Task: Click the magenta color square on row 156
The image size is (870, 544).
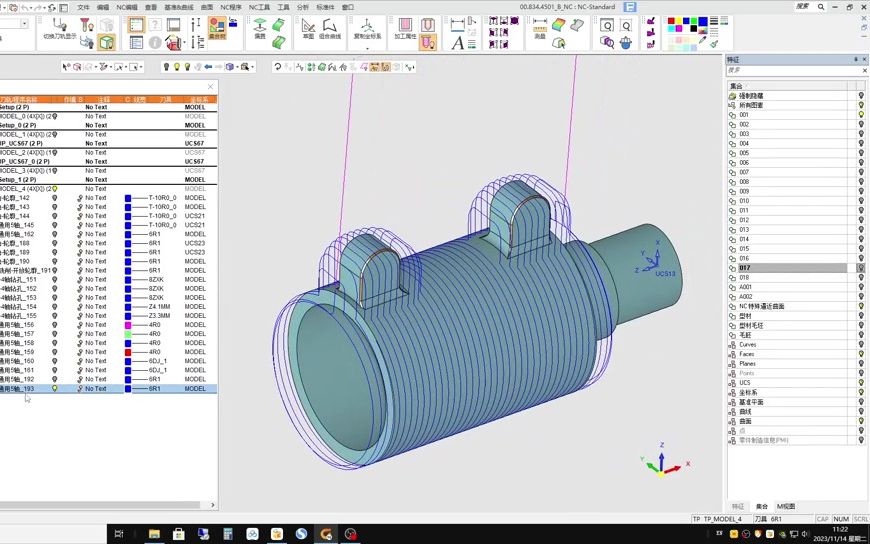Action: click(x=128, y=325)
